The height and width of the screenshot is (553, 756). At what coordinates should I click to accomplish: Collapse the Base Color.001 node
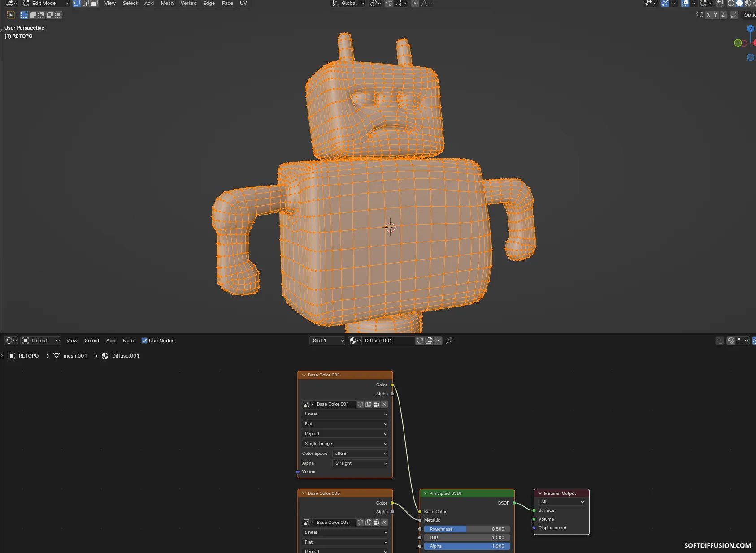pos(304,375)
